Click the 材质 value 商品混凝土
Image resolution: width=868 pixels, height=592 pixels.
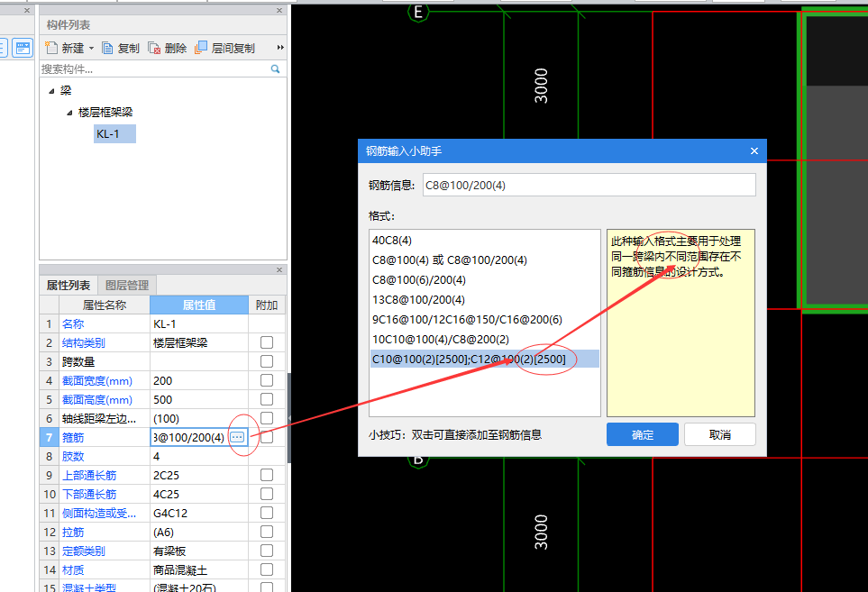199,569
